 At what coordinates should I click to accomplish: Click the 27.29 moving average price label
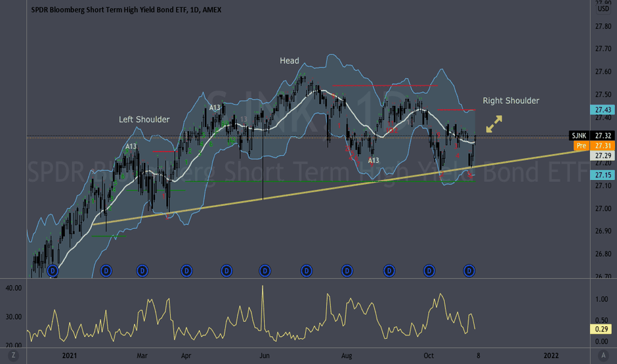click(x=603, y=156)
